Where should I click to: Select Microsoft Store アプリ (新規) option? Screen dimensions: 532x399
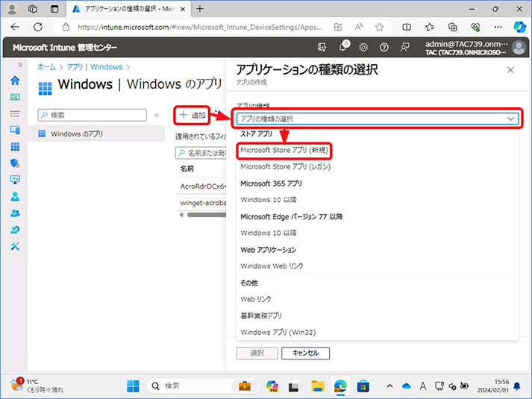click(x=284, y=150)
